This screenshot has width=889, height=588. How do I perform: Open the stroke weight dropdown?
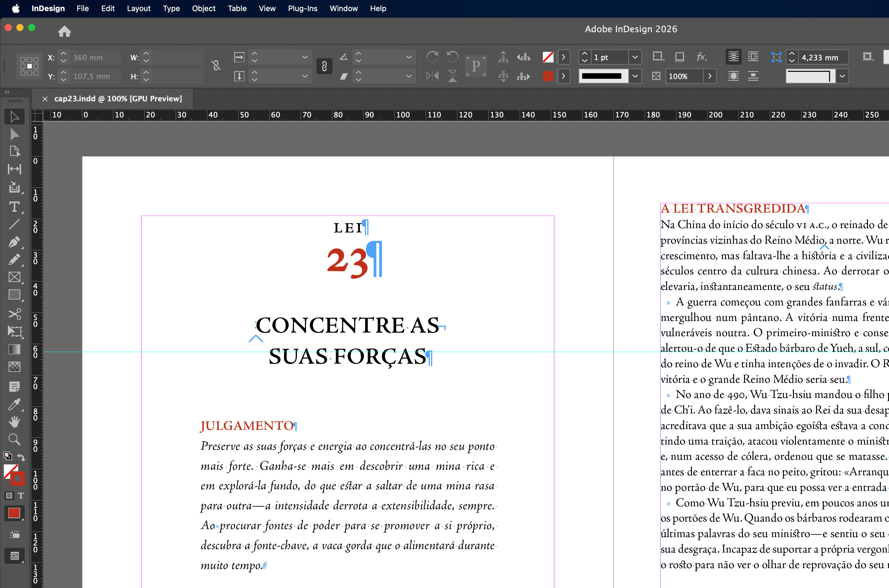pyautogui.click(x=635, y=57)
